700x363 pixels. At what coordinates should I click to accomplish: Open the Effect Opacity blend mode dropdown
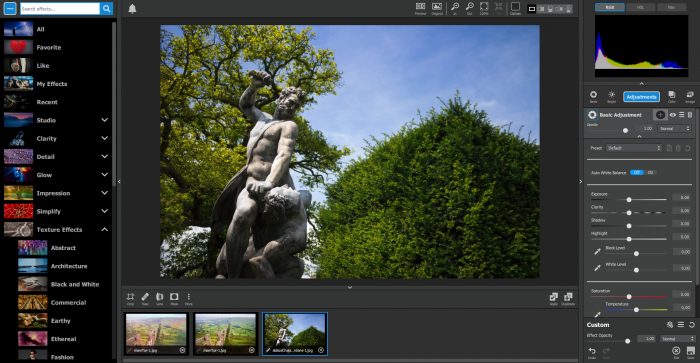click(x=677, y=339)
